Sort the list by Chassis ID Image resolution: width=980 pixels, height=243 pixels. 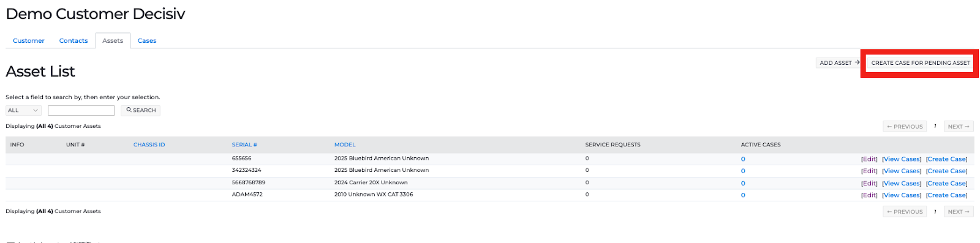coord(149,145)
